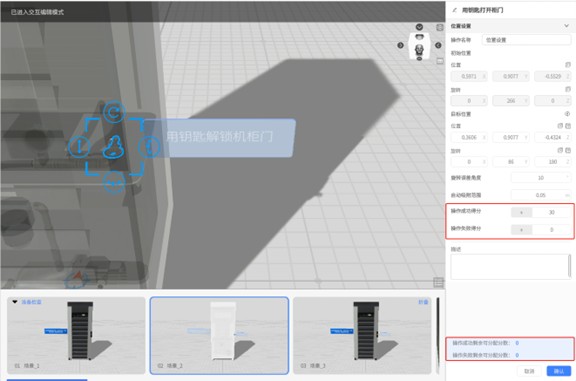The image size is (576, 381).
Task: Click the down arrow above view head
Action: pyautogui.click(x=419, y=27)
